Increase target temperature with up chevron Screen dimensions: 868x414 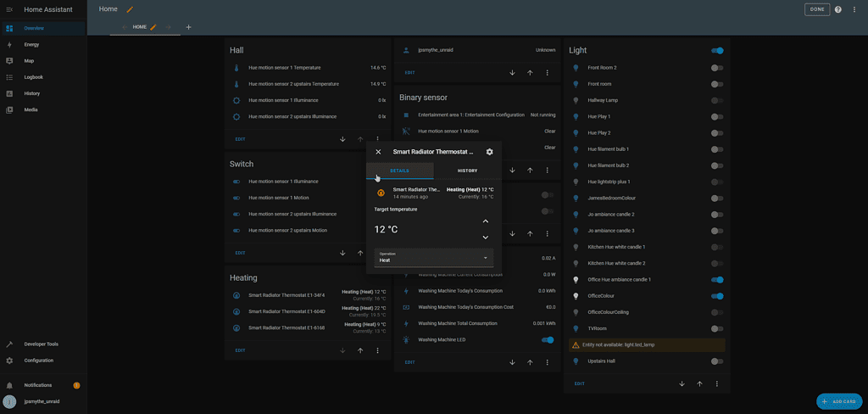coord(485,221)
